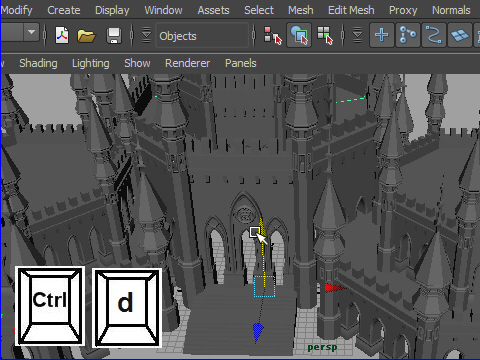Screen dimensions: 480x360
Task: Toggle snap to grids icon
Action: coord(382,35)
